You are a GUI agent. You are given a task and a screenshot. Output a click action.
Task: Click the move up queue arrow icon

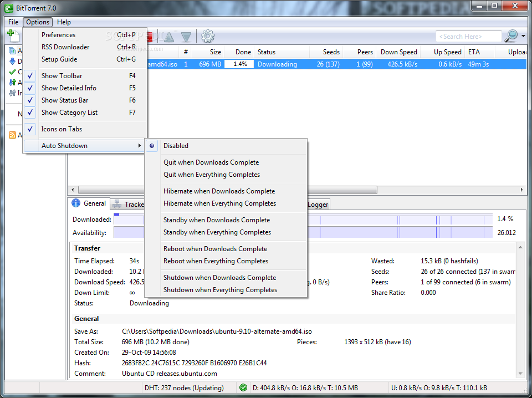169,37
